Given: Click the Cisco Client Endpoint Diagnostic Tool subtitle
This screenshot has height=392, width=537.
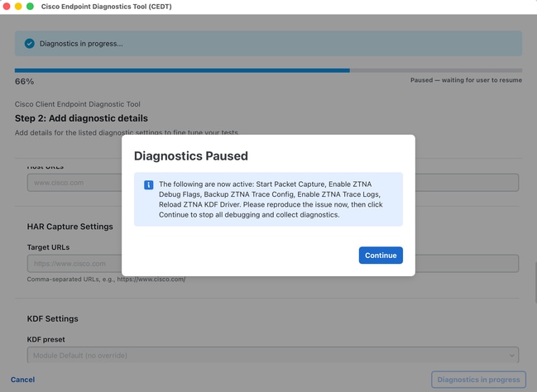Looking at the screenshot, I should pyautogui.click(x=78, y=104).
